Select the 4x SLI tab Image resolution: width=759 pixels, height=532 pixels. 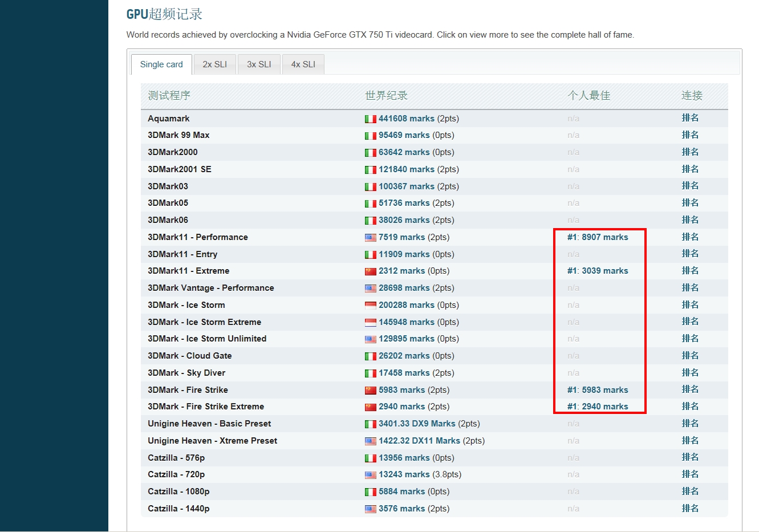tap(303, 64)
